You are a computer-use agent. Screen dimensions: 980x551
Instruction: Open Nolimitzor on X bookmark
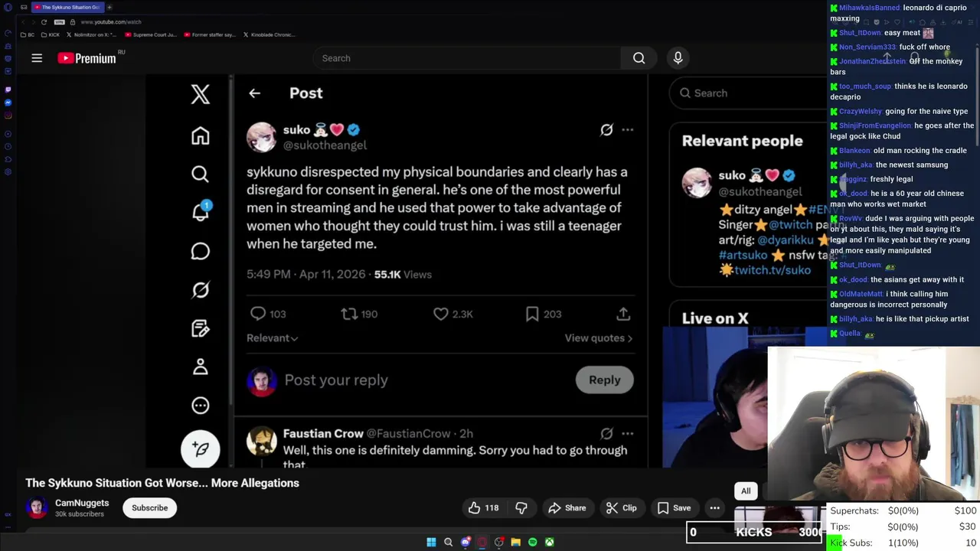click(91, 34)
